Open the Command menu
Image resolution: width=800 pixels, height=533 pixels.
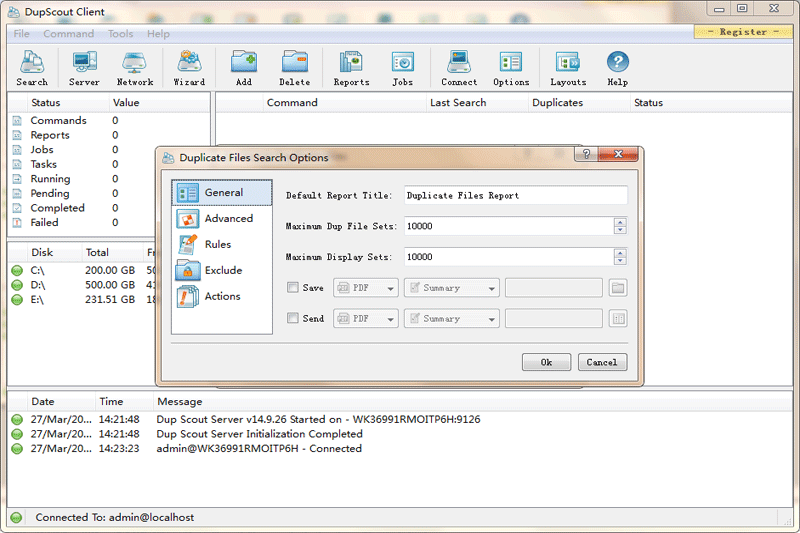68,34
